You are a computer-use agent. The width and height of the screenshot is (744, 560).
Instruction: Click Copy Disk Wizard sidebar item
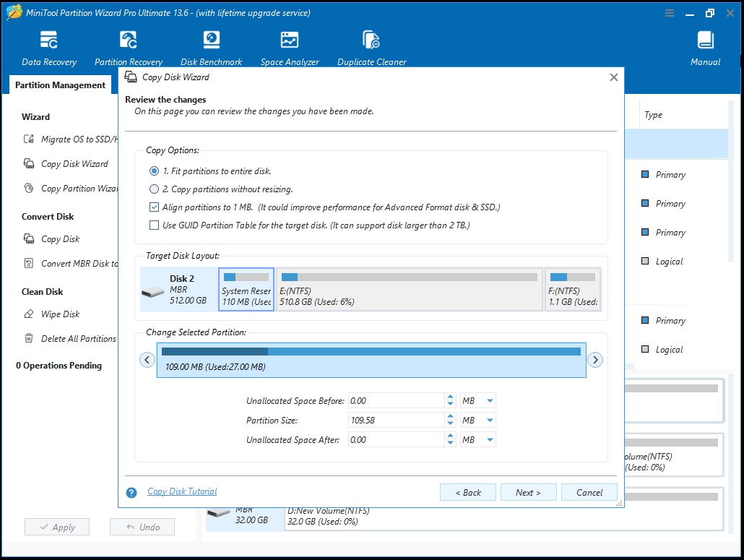66,164
